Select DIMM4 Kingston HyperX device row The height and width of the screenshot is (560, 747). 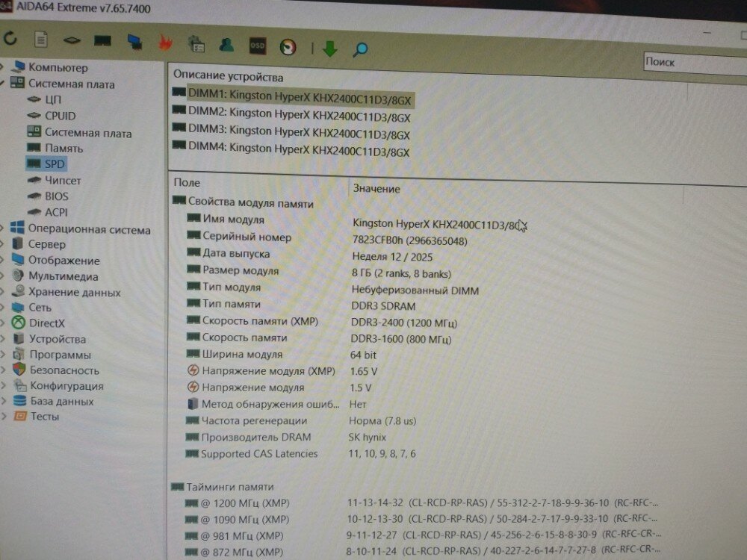[291, 149]
